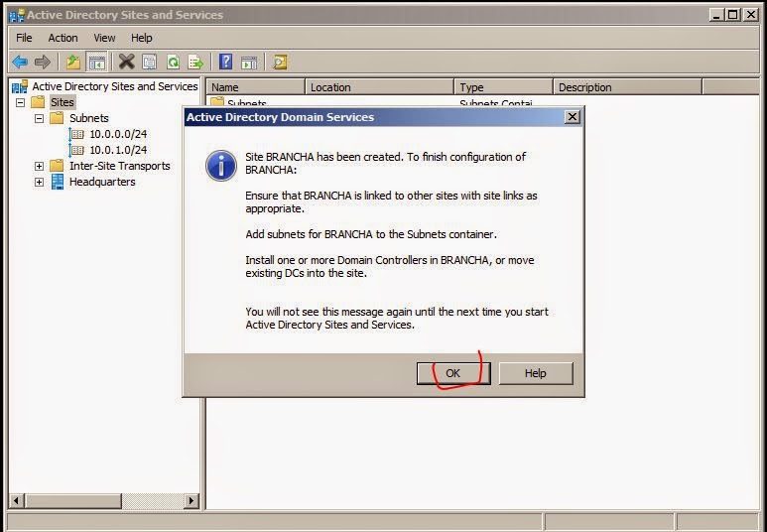767x532 pixels.
Task: Sort by the Description column header
Action: tap(627, 87)
